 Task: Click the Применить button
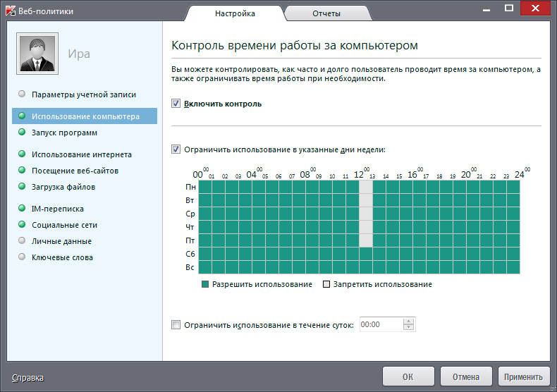[524, 376]
